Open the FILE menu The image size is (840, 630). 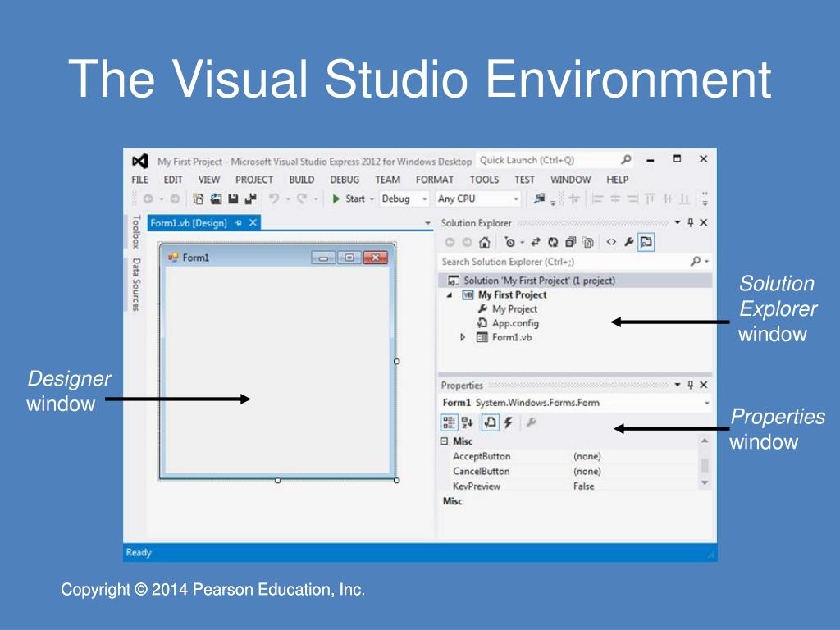(x=139, y=180)
